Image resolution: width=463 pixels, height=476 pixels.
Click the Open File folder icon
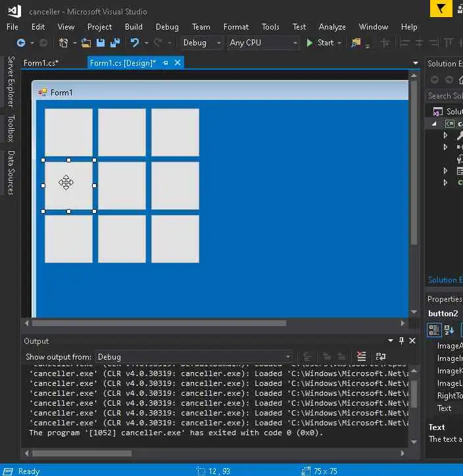pyautogui.click(x=86, y=43)
